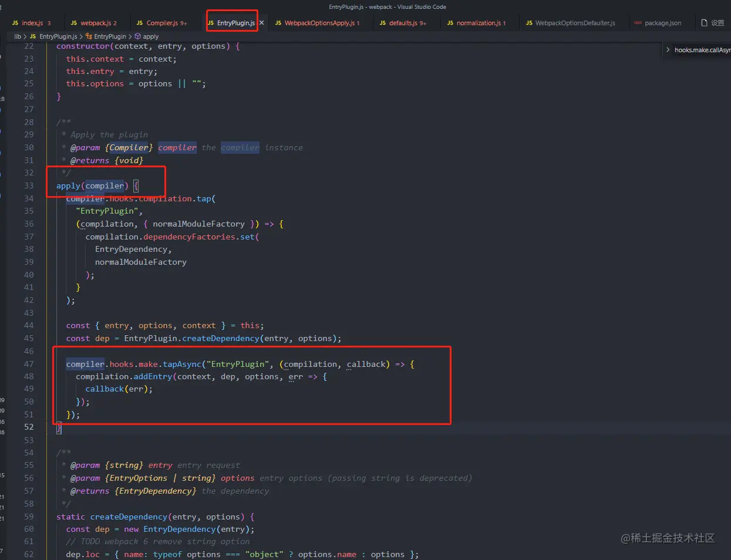
Task: Close the EntryPlugin.js tab
Action: [261, 22]
